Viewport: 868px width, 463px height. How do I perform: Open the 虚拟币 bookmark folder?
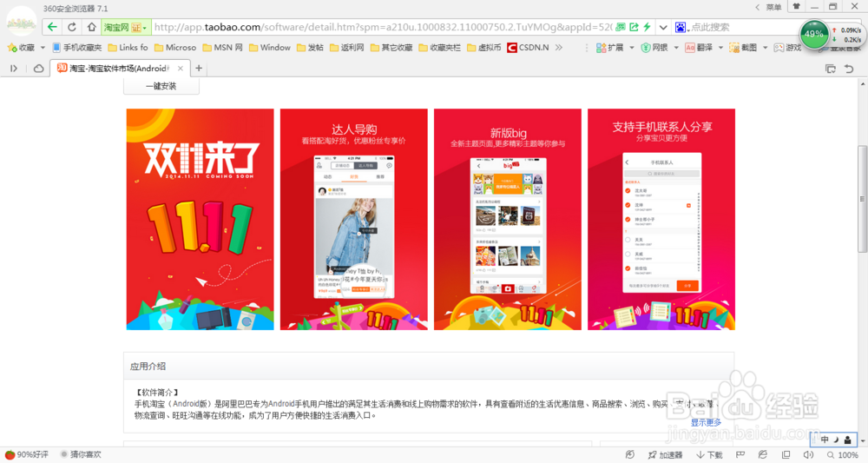pyautogui.click(x=483, y=48)
